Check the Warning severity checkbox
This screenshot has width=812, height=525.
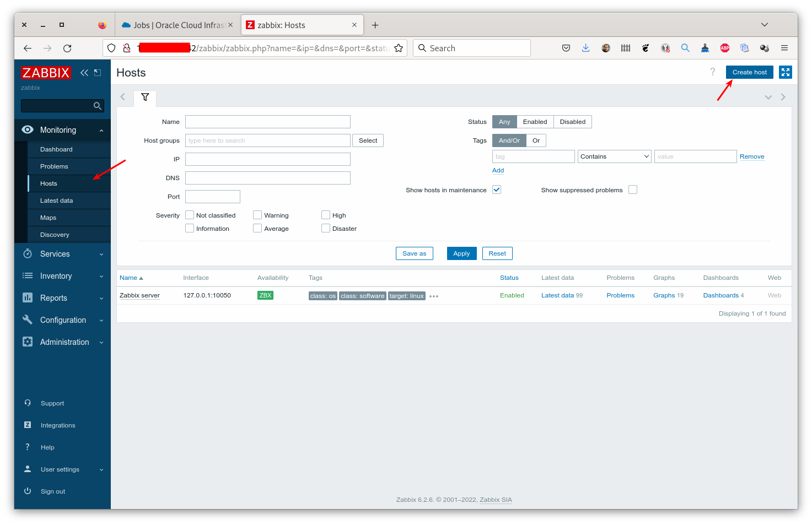tap(257, 215)
